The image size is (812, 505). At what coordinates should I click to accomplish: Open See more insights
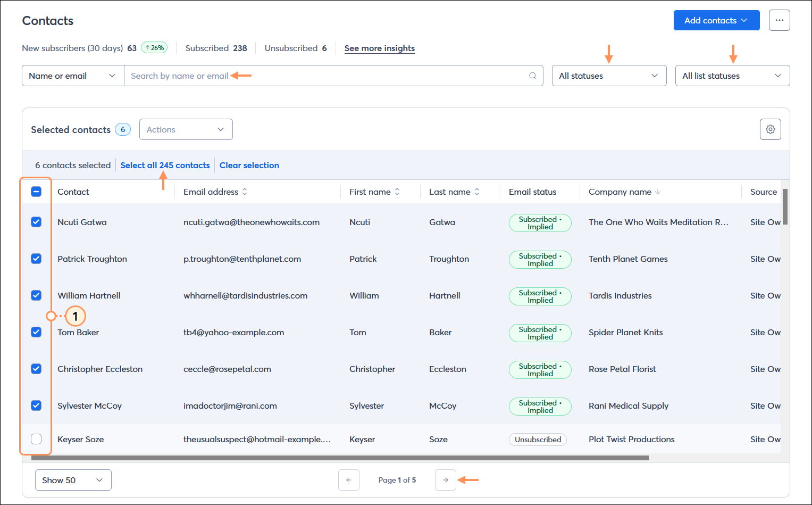point(379,48)
